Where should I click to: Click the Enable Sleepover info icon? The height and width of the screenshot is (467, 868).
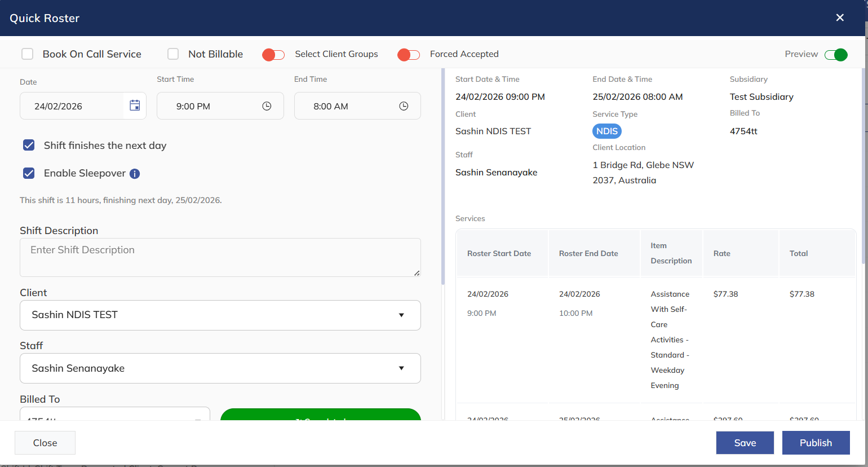click(135, 174)
